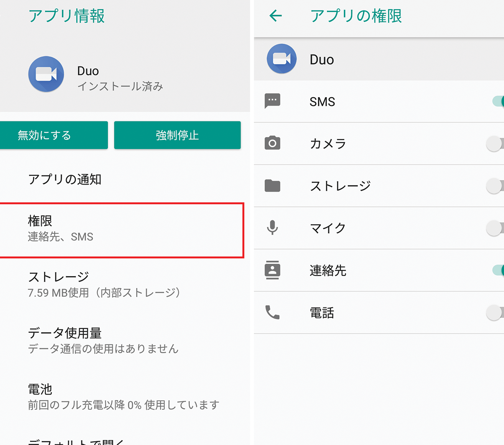Click the folder icon beside ストレージ permission

coord(272,186)
